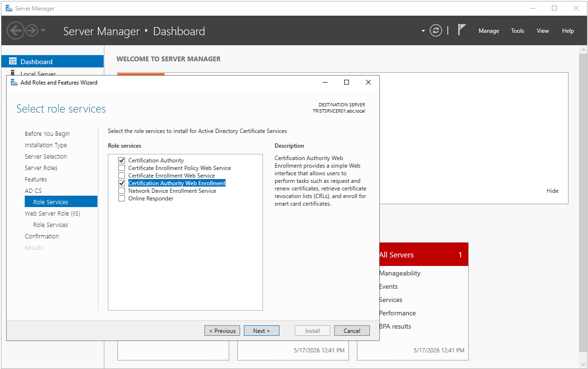Select Role Services under Web Server Role
The width and height of the screenshot is (588, 369).
coord(50,225)
